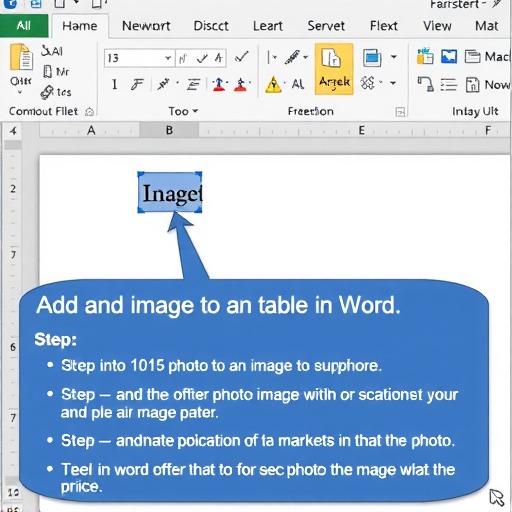This screenshot has height=512, width=512.
Task: Select the Inaget image box in document
Action: click(170, 192)
